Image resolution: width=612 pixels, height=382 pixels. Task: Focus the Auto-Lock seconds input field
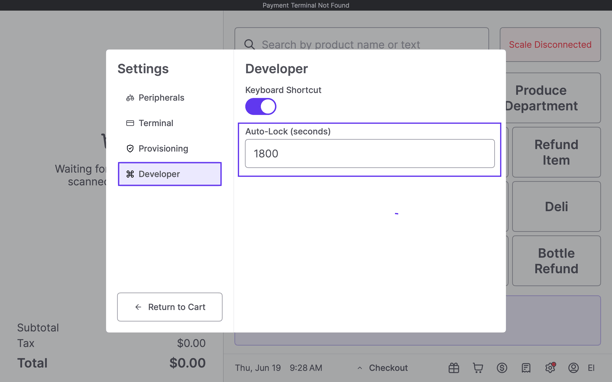click(x=370, y=154)
